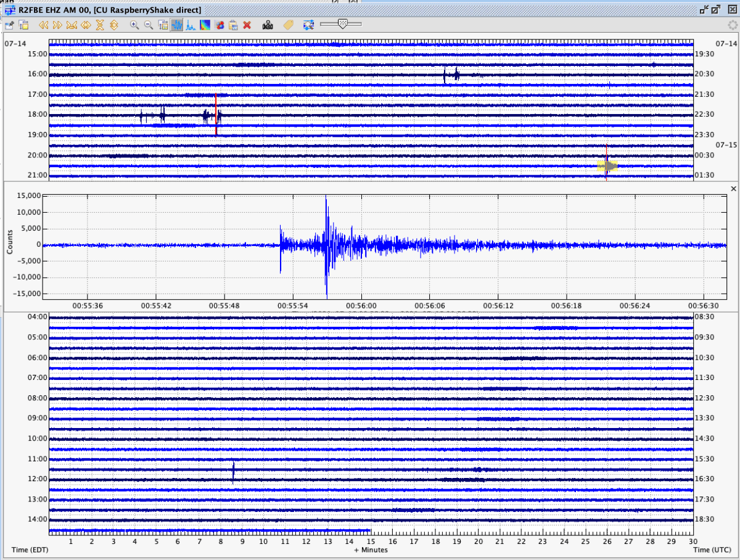The height and width of the screenshot is (560, 740).
Task: Switch to the spectra view
Action: (192, 25)
